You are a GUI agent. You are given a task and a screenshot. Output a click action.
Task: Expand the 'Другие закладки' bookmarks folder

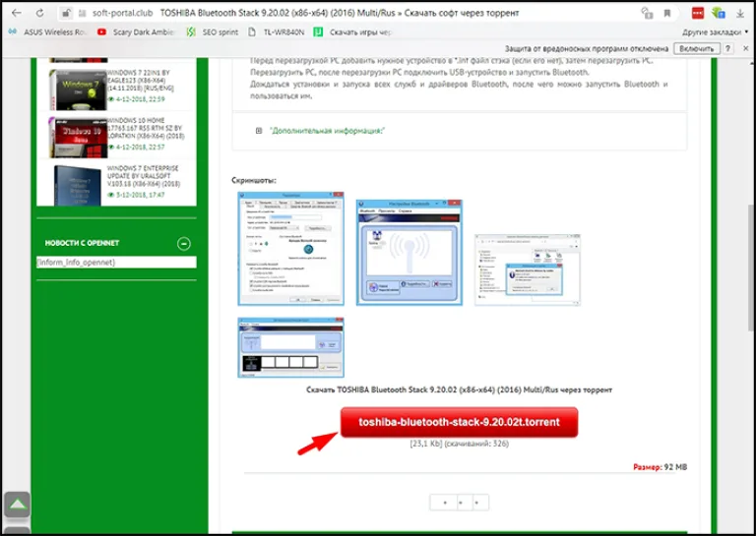pos(715,32)
